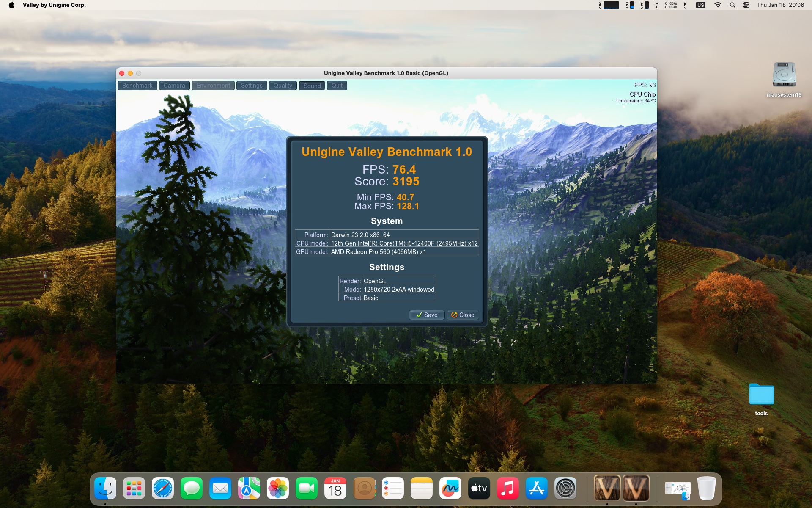Open Photos app in dock

[278, 488]
